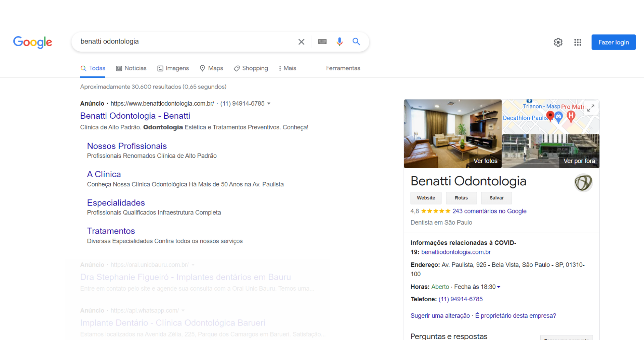Switch to the Maps tab
The image size is (644, 362).
(211, 68)
